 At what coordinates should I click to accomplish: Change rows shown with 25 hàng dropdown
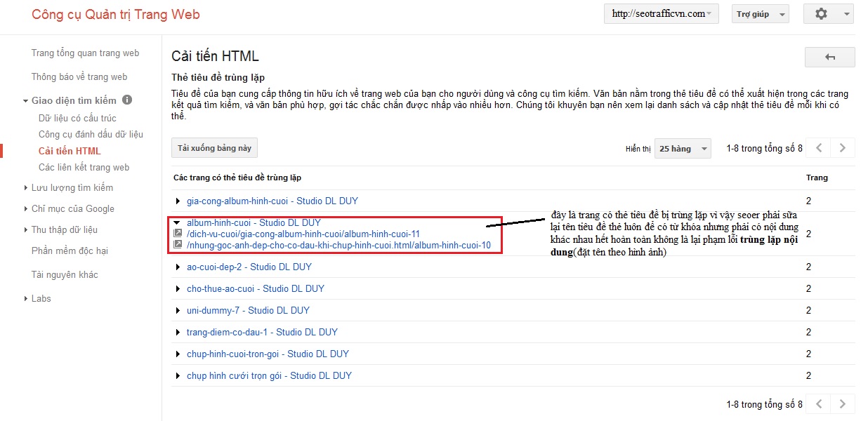(x=682, y=149)
